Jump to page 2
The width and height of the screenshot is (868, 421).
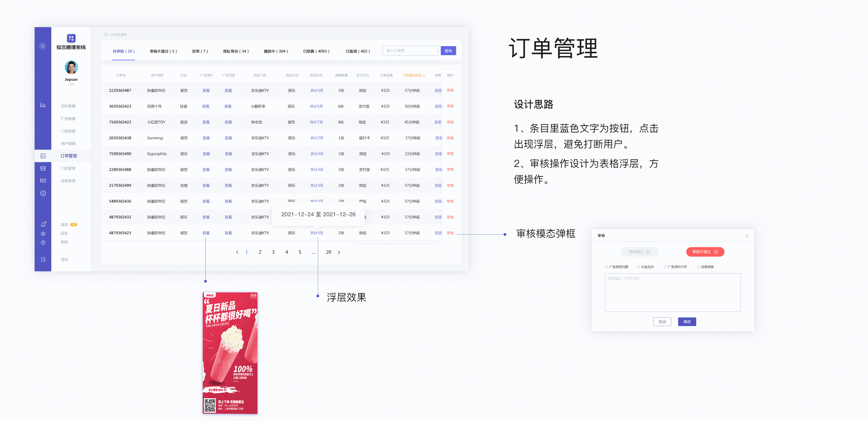coord(260,252)
